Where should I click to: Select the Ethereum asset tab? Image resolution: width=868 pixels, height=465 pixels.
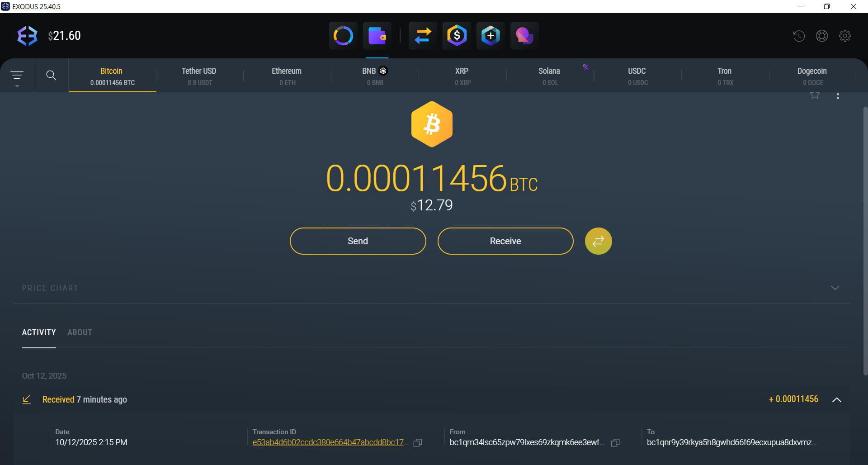coord(286,75)
